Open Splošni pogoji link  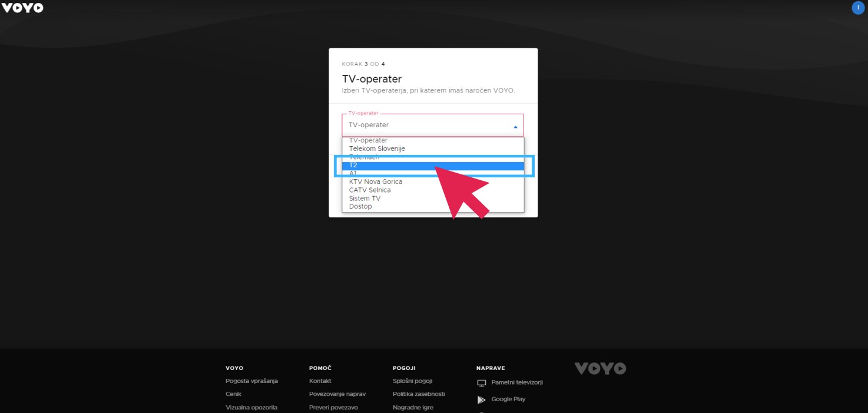click(413, 381)
